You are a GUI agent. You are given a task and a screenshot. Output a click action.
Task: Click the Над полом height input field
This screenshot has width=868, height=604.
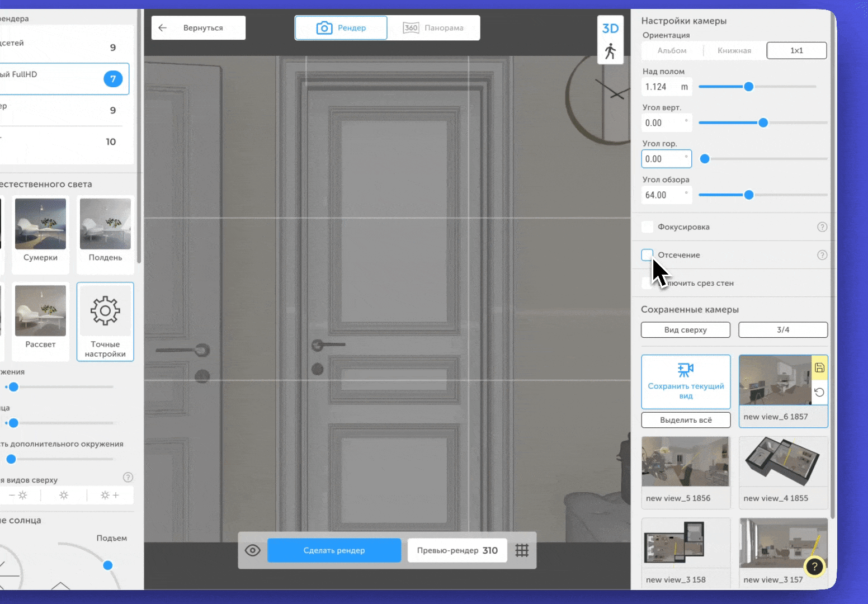[x=660, y=87]
